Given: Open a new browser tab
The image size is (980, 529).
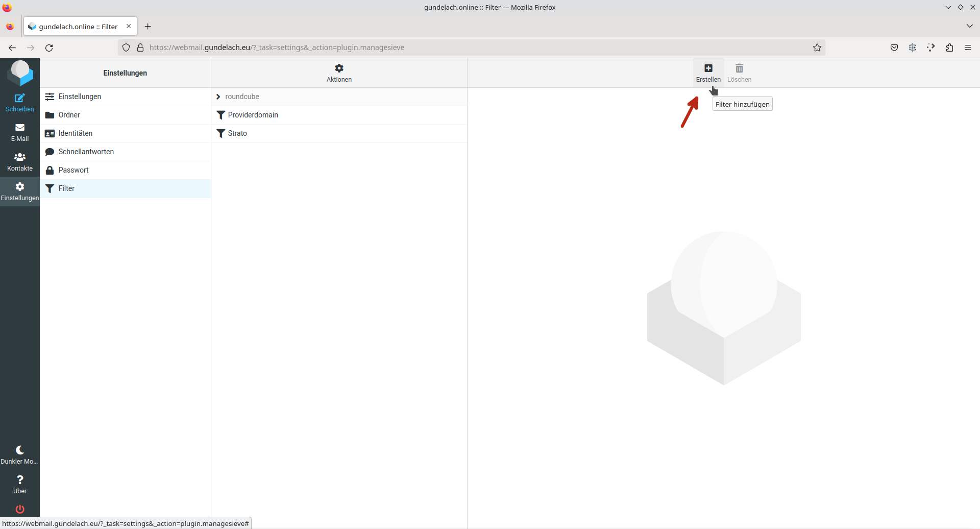Looking at the screenshot, I should [148, 27].
